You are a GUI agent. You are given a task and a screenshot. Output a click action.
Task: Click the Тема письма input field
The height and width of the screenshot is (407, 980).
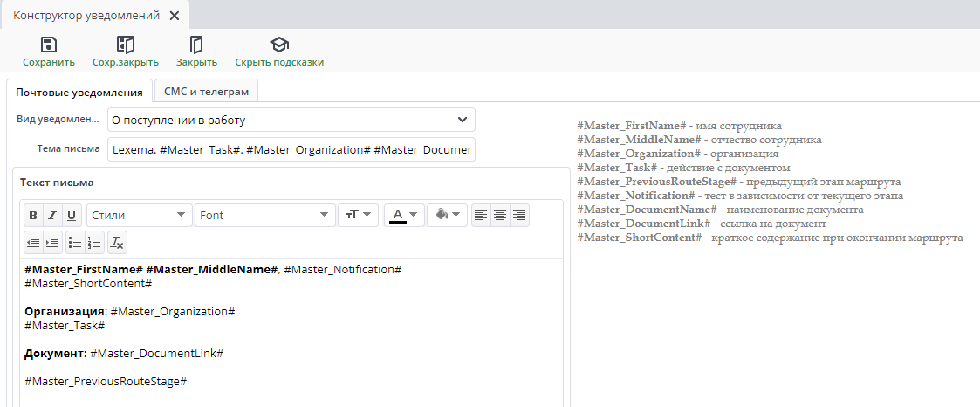click(x=291, y=149)
